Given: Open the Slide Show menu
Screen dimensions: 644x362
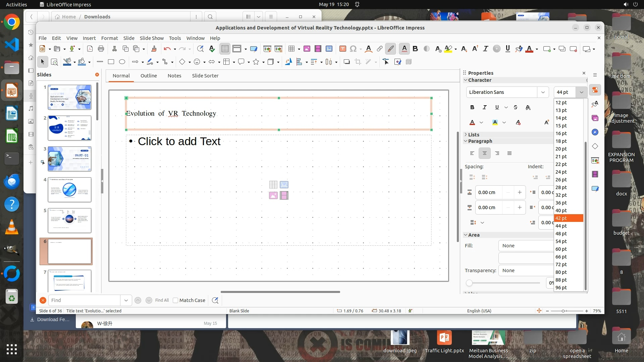Looking at the screenshot, I should [152, 38].
